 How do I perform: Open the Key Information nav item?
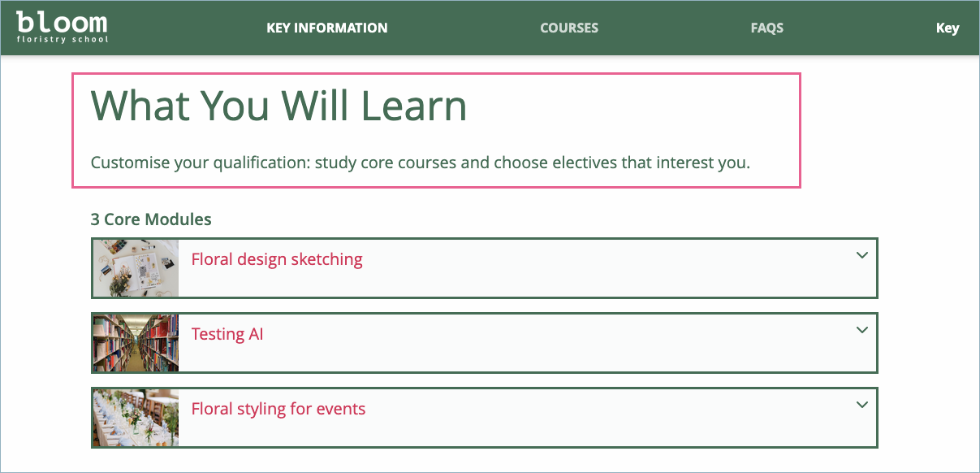click(x=326, y=28)
